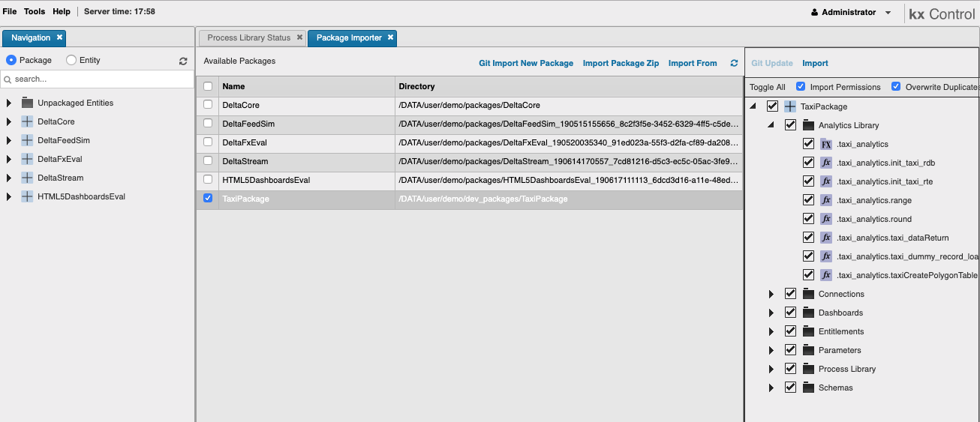Click the taxi_dummy_record function icon
Screen dimensions: 980x422
[x=826, y=256]
